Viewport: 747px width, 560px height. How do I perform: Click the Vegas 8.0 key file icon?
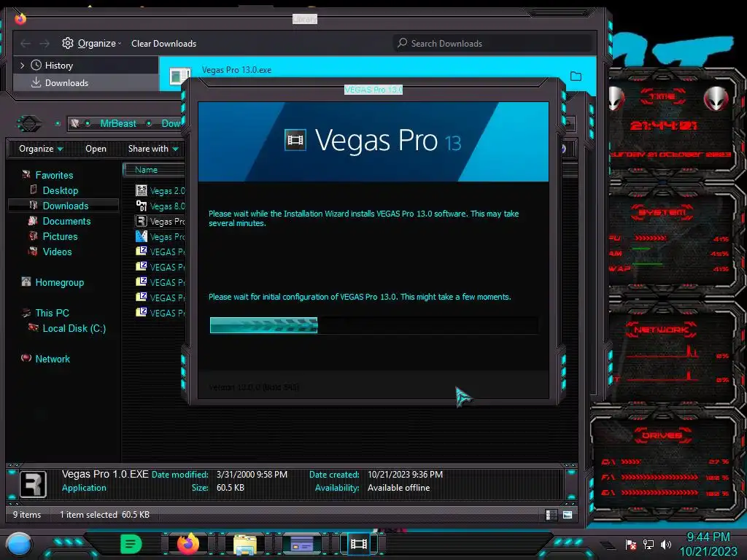click(x=142, y=206)
